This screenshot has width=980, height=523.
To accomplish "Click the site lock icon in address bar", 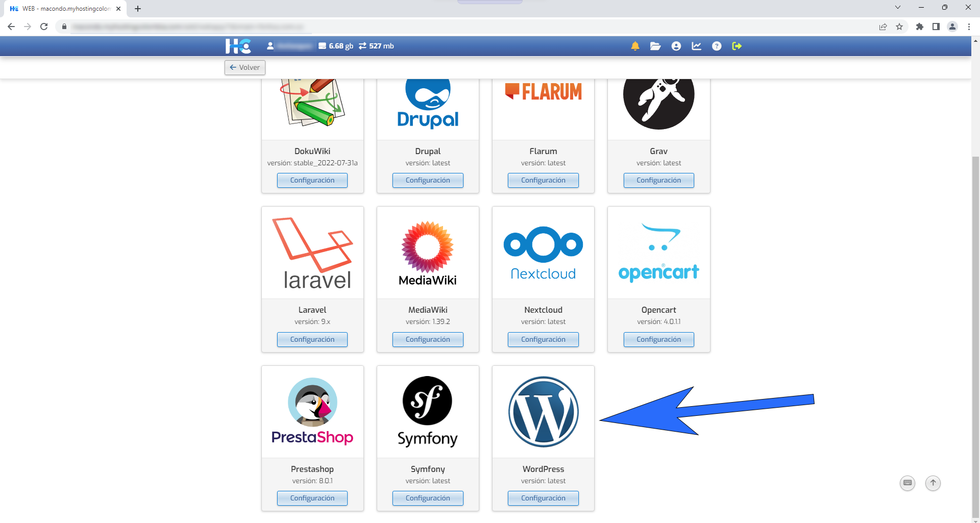I will [64, 27].
